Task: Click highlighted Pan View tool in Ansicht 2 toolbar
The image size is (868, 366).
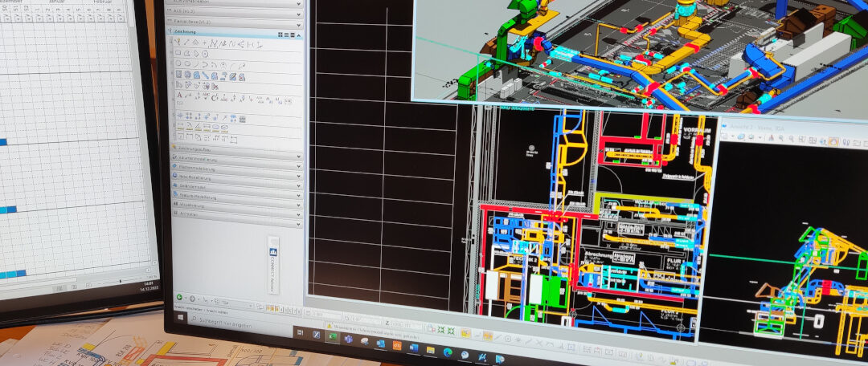Action: tap(833, 142)
